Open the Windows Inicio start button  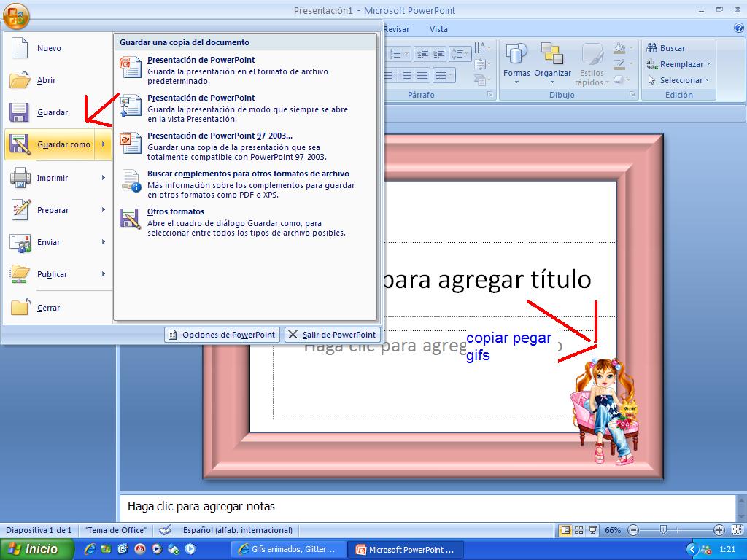[36, 549]
